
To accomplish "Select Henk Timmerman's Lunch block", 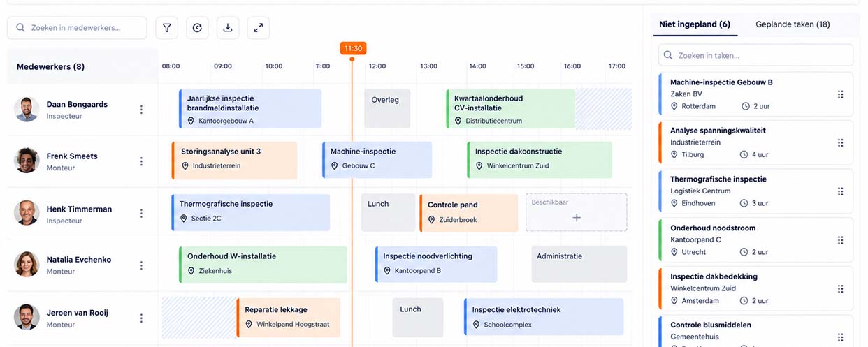I will pos(388,213).
